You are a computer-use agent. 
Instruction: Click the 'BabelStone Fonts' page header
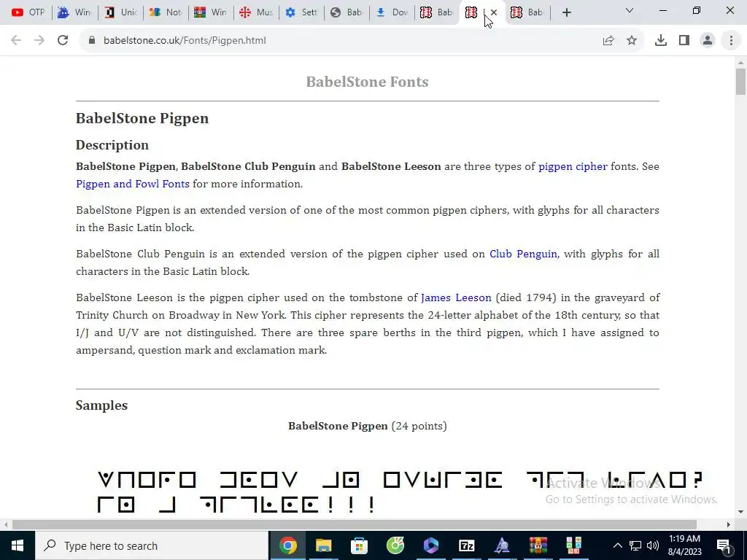pyautogui.click(x=368, y=82)
